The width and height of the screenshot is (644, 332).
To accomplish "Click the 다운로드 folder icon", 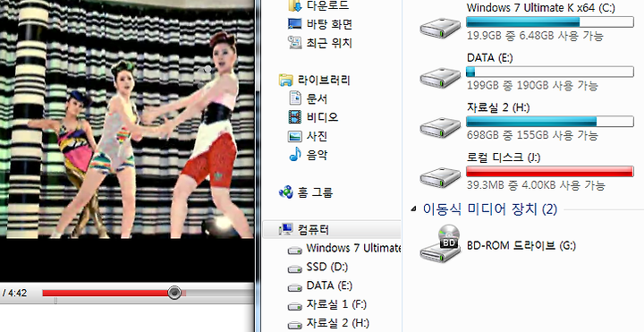I will tap(296, 5).
